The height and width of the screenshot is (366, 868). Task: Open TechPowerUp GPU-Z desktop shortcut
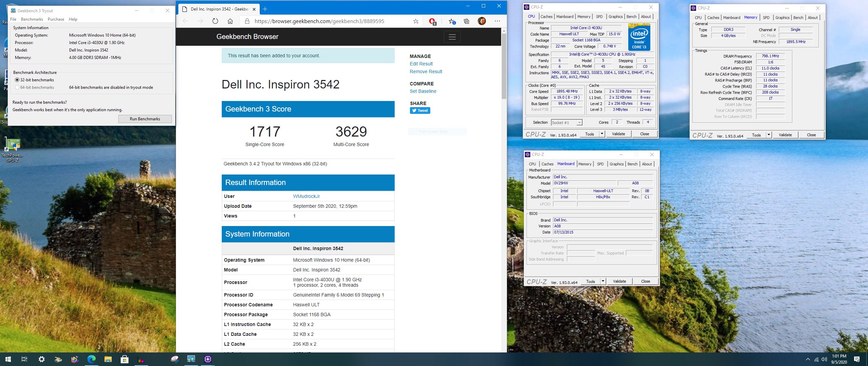click(13, 149)
